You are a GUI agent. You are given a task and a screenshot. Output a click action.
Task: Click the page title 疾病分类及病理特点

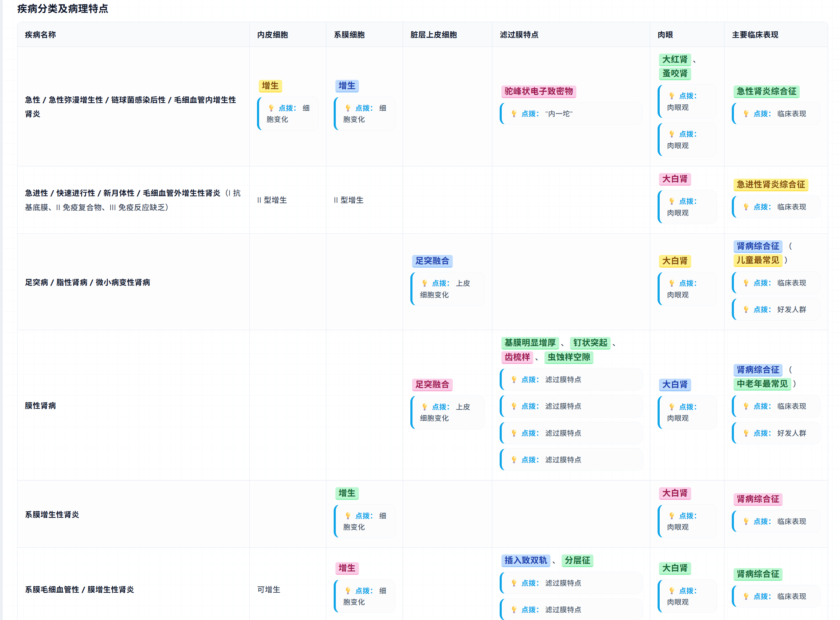[x=63, y=8]
